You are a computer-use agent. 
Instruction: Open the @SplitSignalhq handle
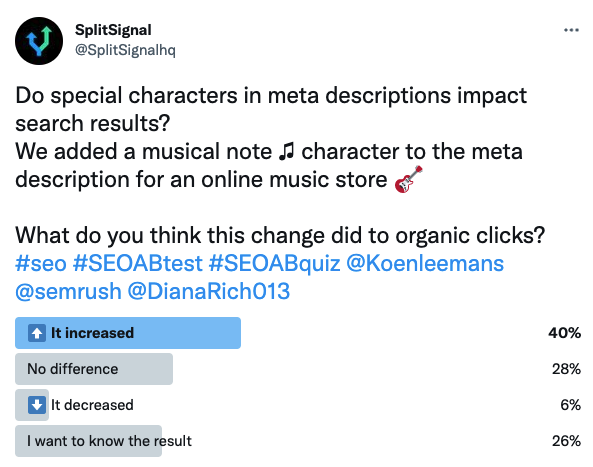tap(125, 50)
